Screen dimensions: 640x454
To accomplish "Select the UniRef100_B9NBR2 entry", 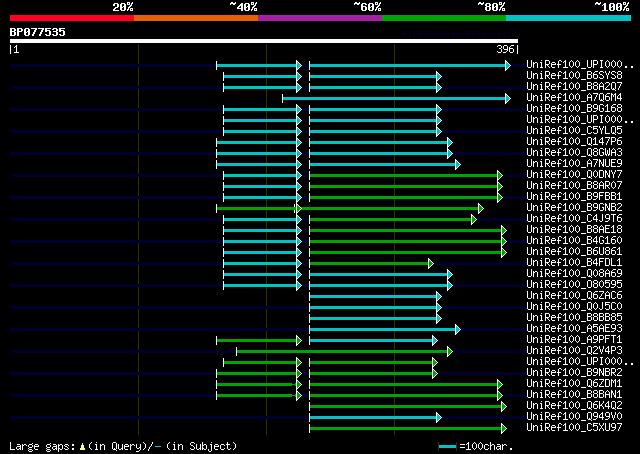I will (x=574, y=373).
